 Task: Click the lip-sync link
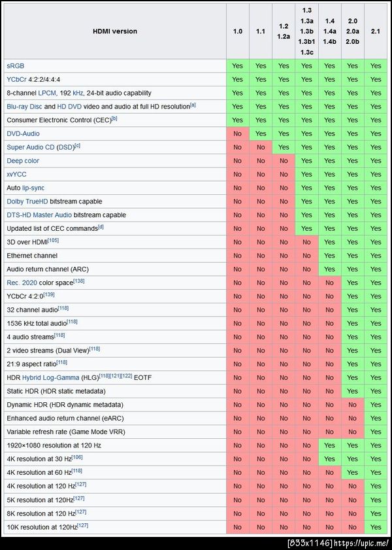pos(33,188)
